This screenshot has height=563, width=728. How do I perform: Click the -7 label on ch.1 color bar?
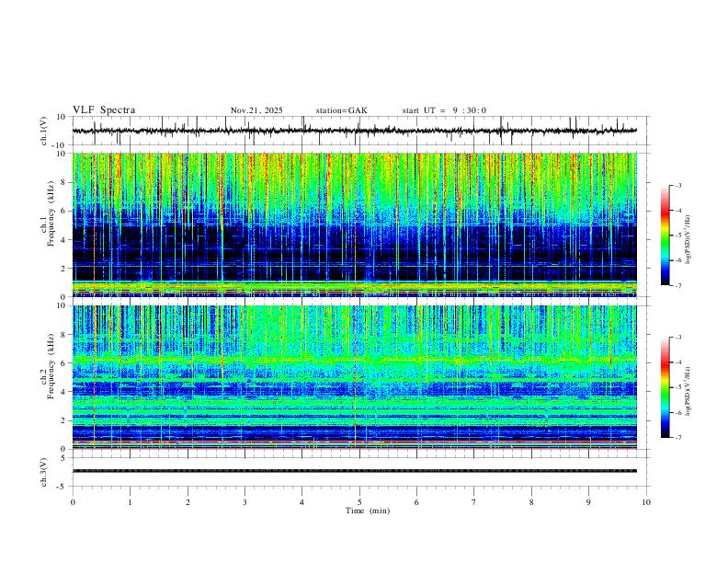click(x=677, y=285)
